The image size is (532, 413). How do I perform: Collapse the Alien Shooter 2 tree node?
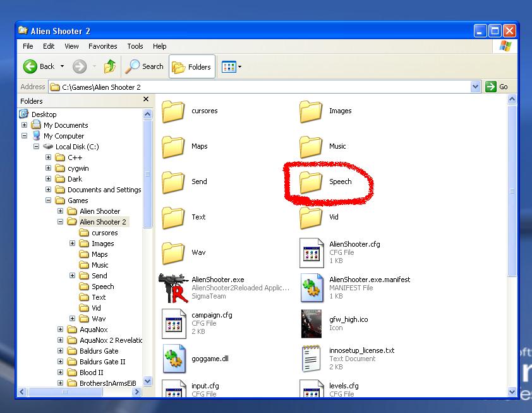(x=61, y=222)
